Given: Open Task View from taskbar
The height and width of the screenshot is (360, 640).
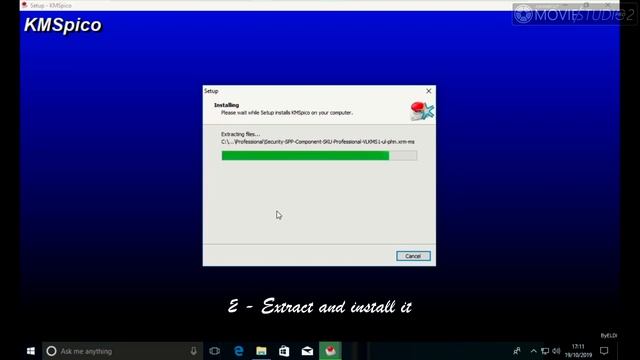Looking at the screenshot, I should tap(215, 351).
